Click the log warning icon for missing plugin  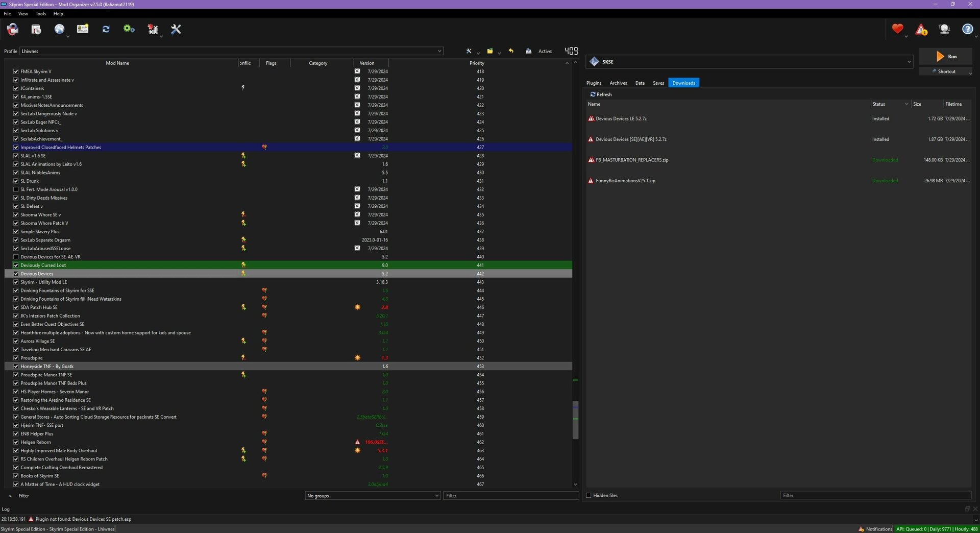31,519
